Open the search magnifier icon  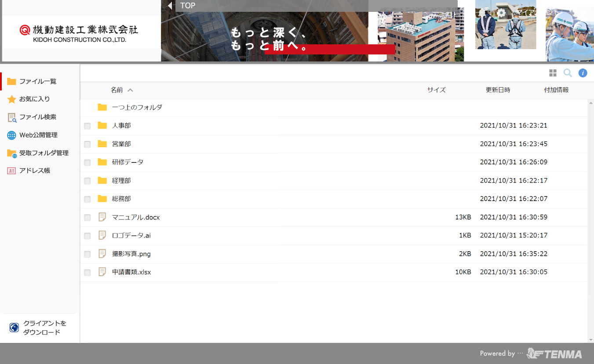pos(568,73)
